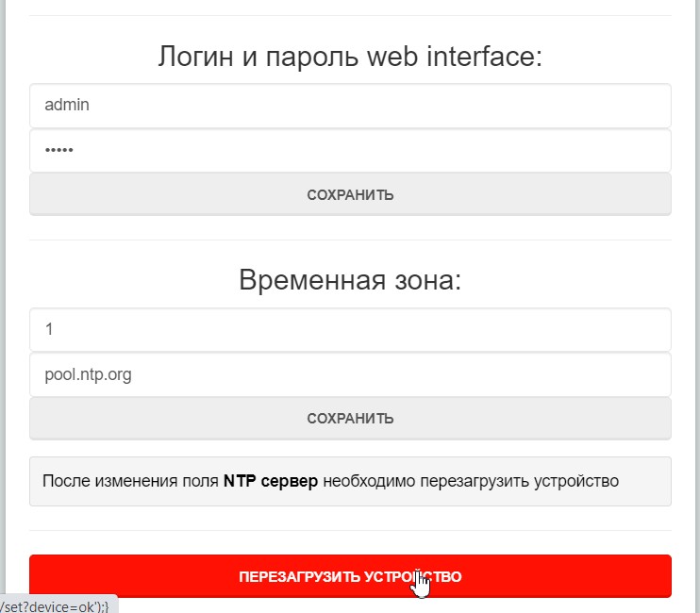The height and width of the screenshot is (613, 700).
Task: Click the login field containing admin
Action: 349,106
